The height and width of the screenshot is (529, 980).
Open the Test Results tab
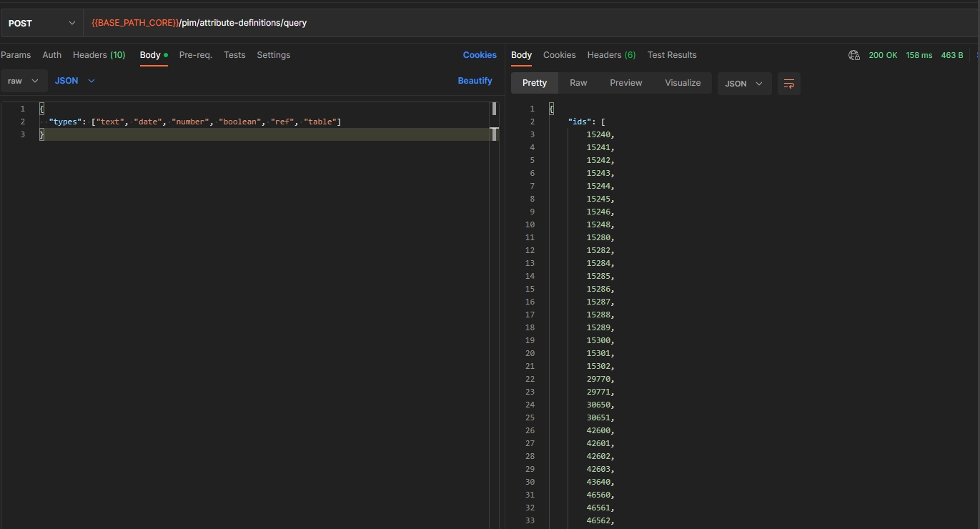point(671,55)
